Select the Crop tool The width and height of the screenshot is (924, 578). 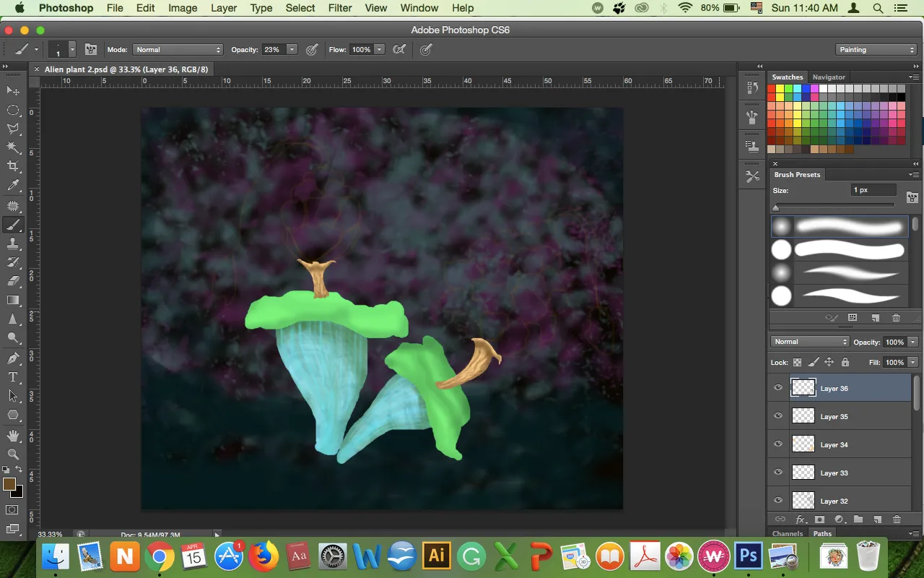(x=13, y=167)
